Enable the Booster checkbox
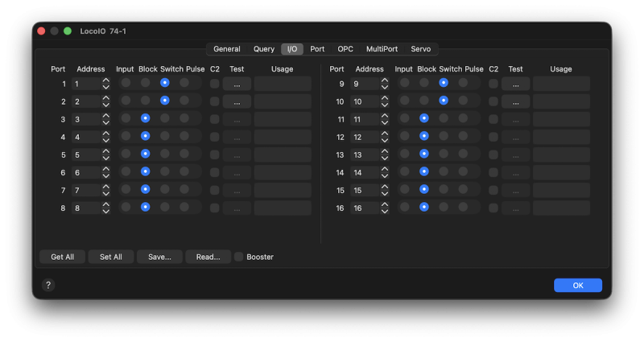 [x=239, y=257]
